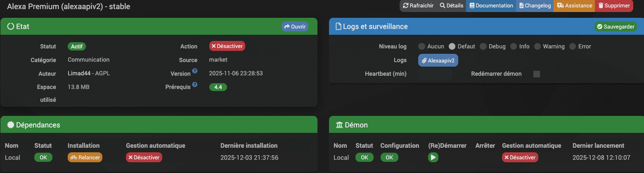This screenshot has height=173, width=644.
Task: Select the Error log level
Action: (x=572, y=46)
